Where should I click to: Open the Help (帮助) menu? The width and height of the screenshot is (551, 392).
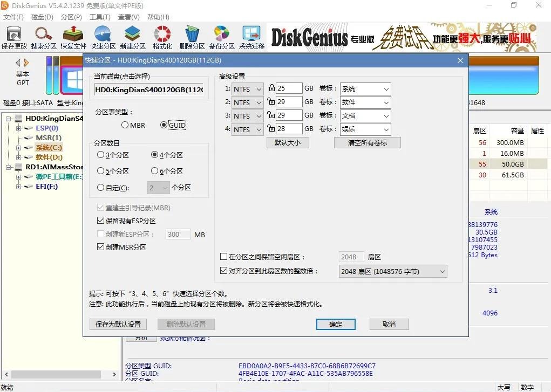click(158, 17)
